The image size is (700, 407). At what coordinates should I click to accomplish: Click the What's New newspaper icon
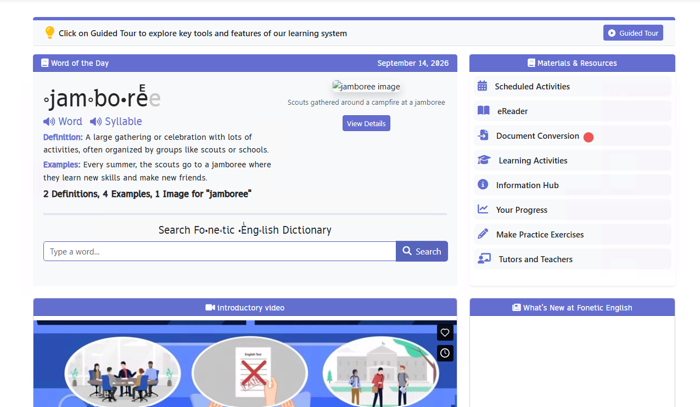coord(516,307)
